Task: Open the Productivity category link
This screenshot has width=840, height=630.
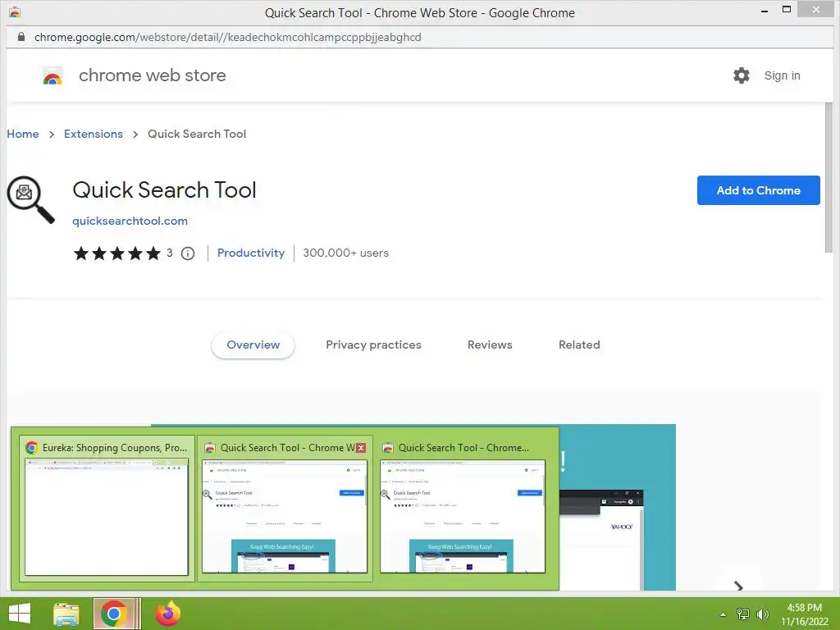Action: 251,253
